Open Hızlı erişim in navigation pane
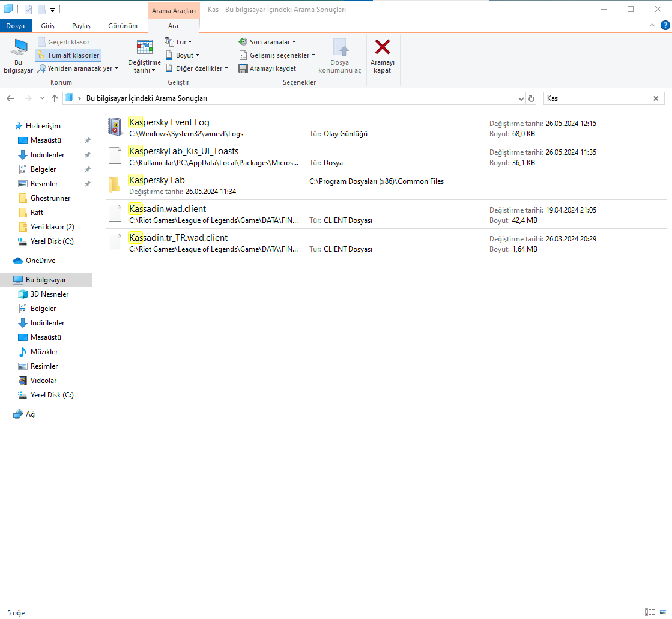Image resolution: width=672 pixels, height=619 pixels. click(43, 126)
